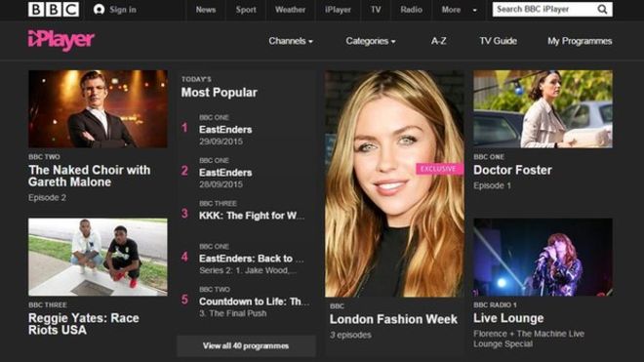Open the Channels dropdown menu

(291, 41)
